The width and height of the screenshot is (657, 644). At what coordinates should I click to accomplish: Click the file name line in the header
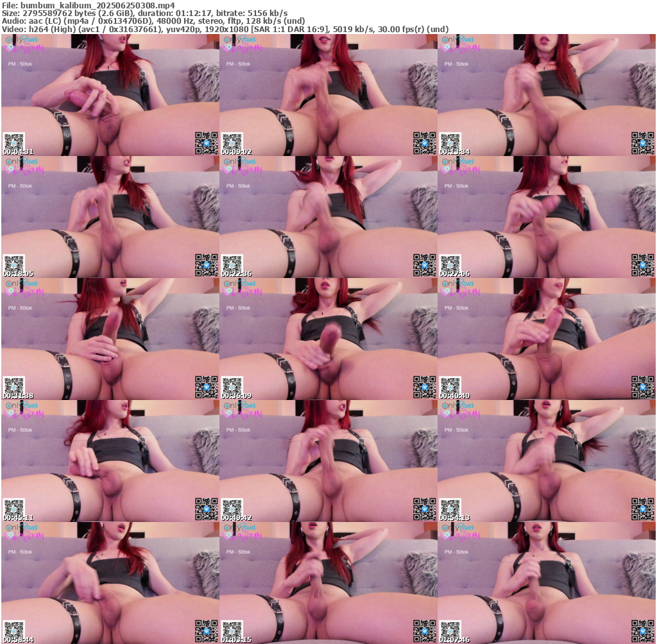click(x=89, y=5)
